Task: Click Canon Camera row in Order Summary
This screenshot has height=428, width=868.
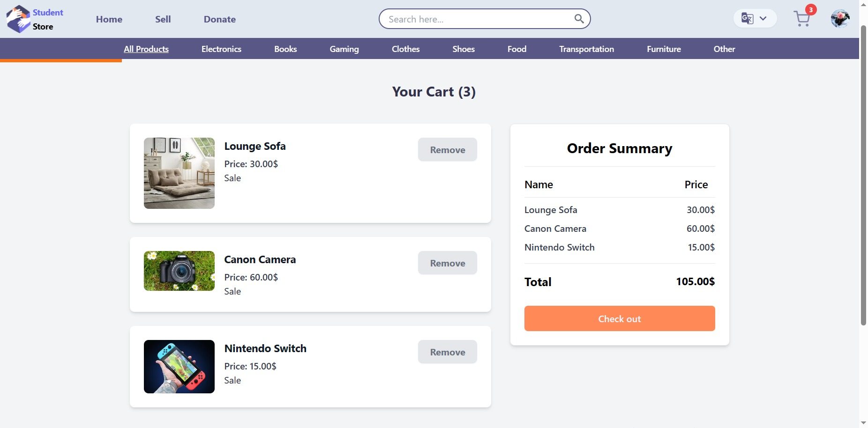Action: (620, 229)
